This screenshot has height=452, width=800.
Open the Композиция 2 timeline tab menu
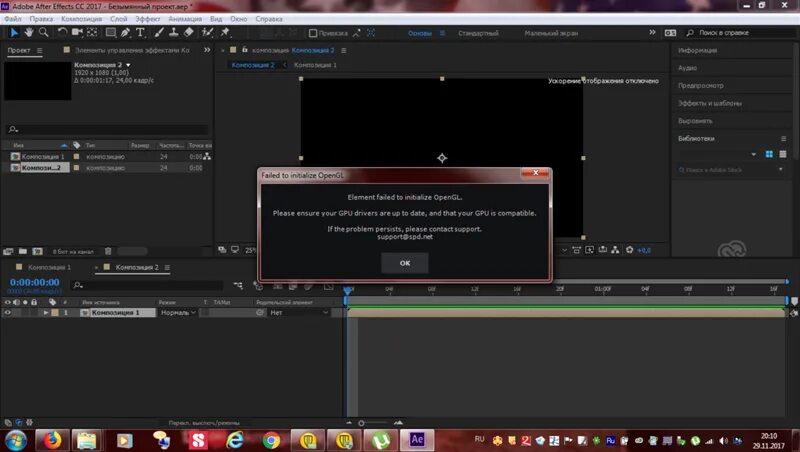(x=167, y=267)
